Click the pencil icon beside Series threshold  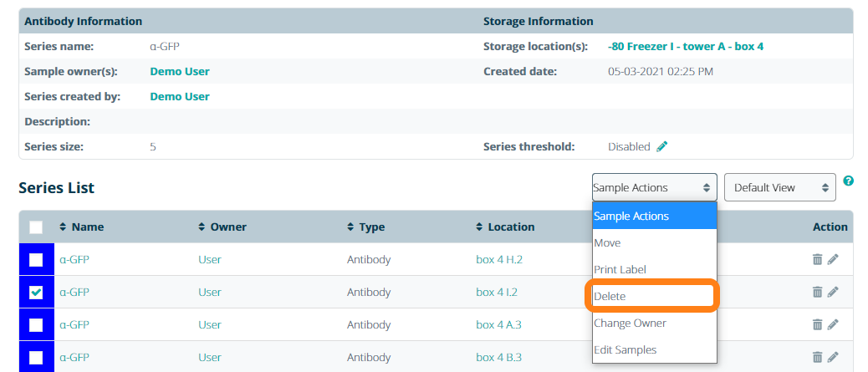662,146
